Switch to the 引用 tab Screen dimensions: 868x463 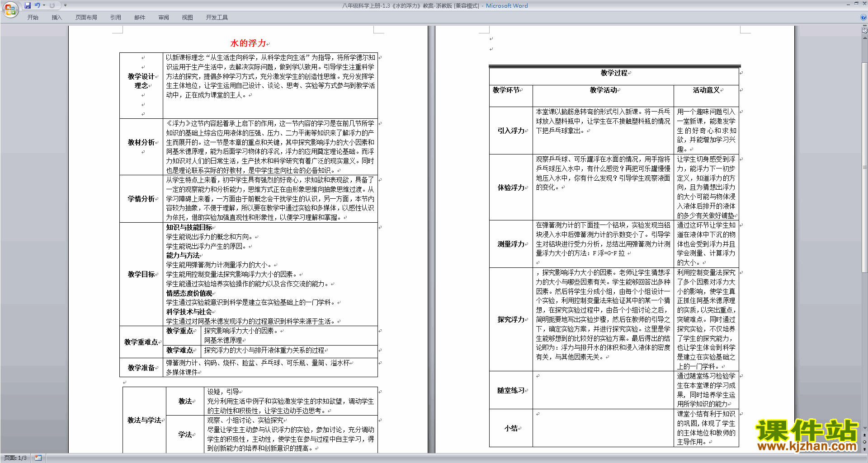[116, 18]
